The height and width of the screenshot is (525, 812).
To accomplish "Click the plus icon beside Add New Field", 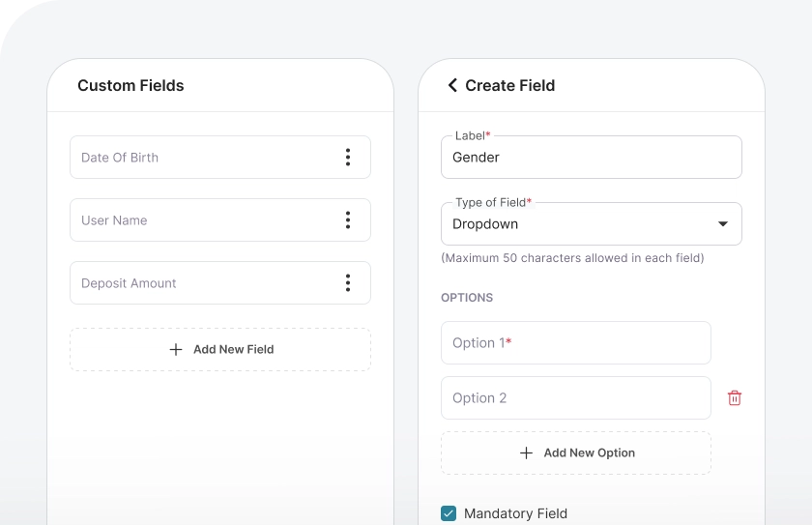I will [x=176, y=349].
